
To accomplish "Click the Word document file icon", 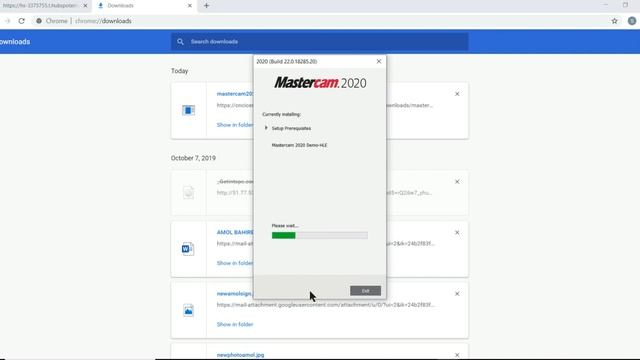I will click(188, 249).
